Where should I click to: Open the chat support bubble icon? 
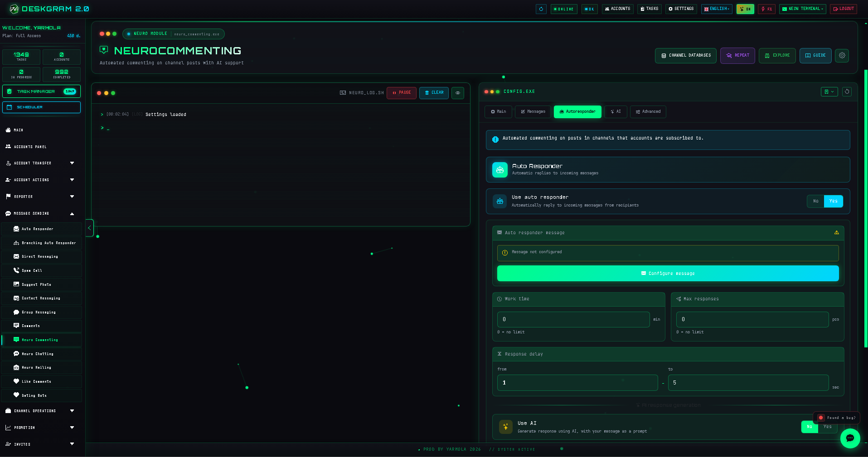coord(850,438)
